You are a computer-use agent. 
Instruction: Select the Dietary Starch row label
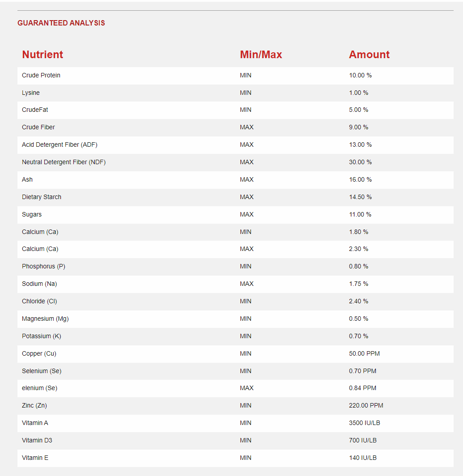[x=42, y=197]
